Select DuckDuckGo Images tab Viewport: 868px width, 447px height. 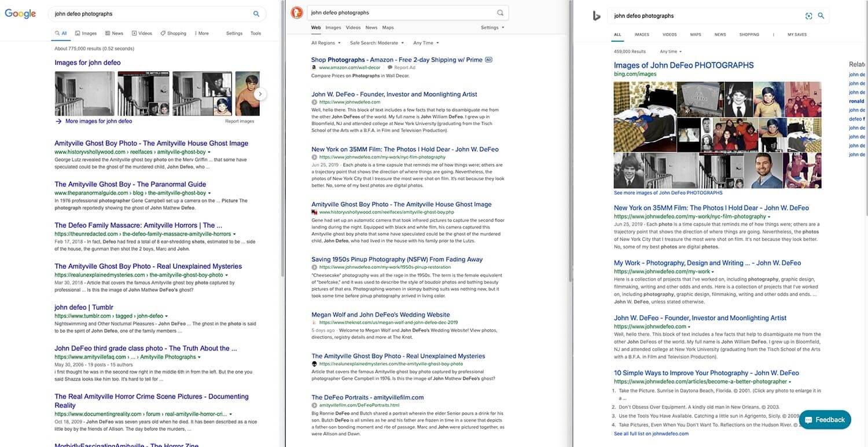(333, 27)
